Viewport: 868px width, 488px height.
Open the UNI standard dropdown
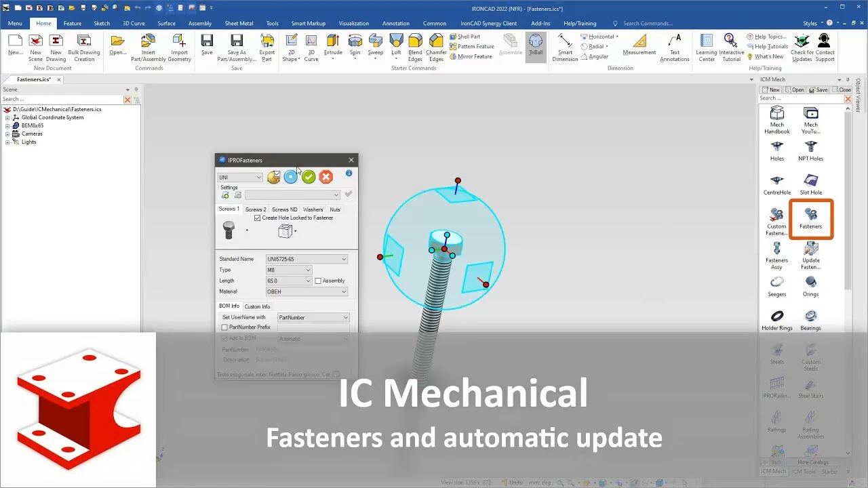click(x=240, y=178)
